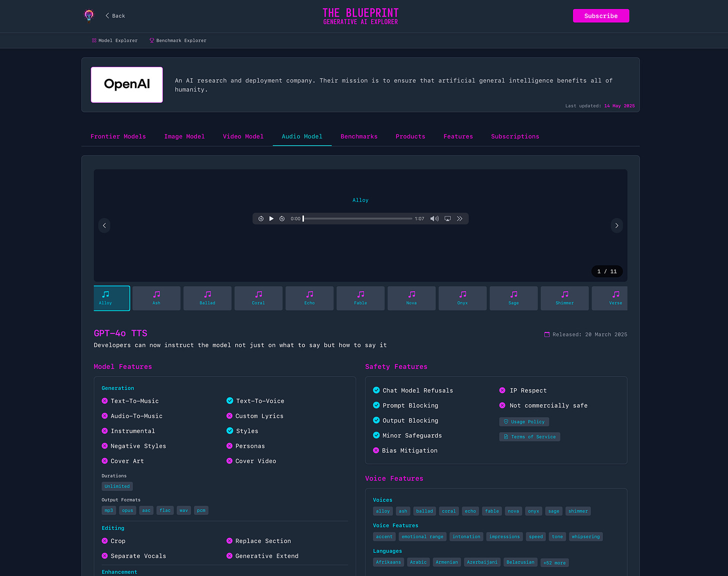The height and width of the screenshot is (576, 728).
Task: Click the 'onyx' voice chip in Voices
Action: (x=533, y=511)
